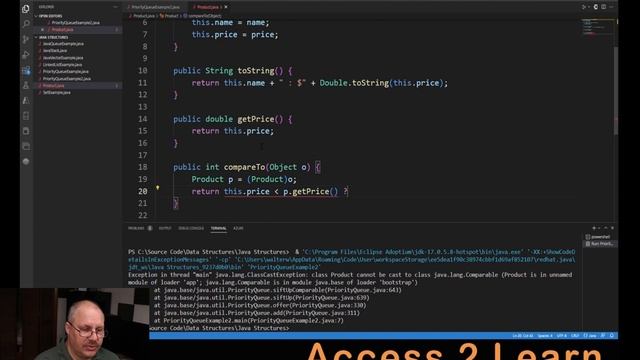640x360 pixels.
Task: Select the powershell terminal instance
Action: pos(600,237)
